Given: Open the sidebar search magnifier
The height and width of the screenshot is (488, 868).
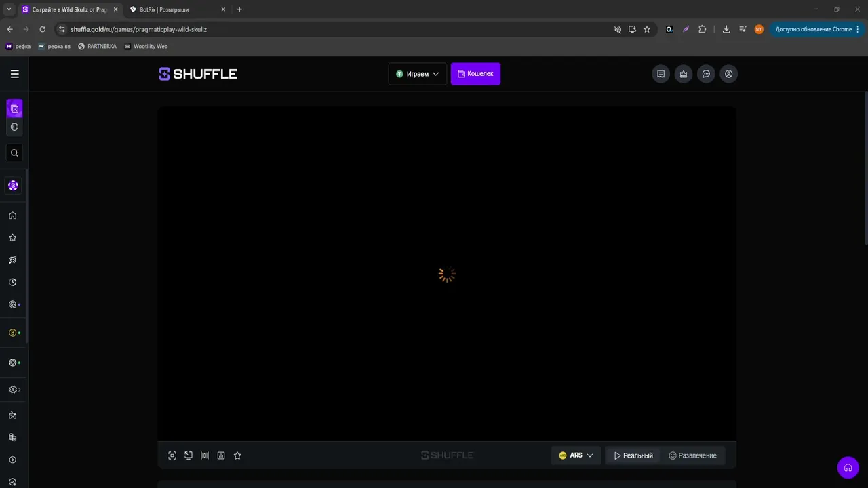Looking at the screenshot, I should pyautogui.click(x=14, y=152).
